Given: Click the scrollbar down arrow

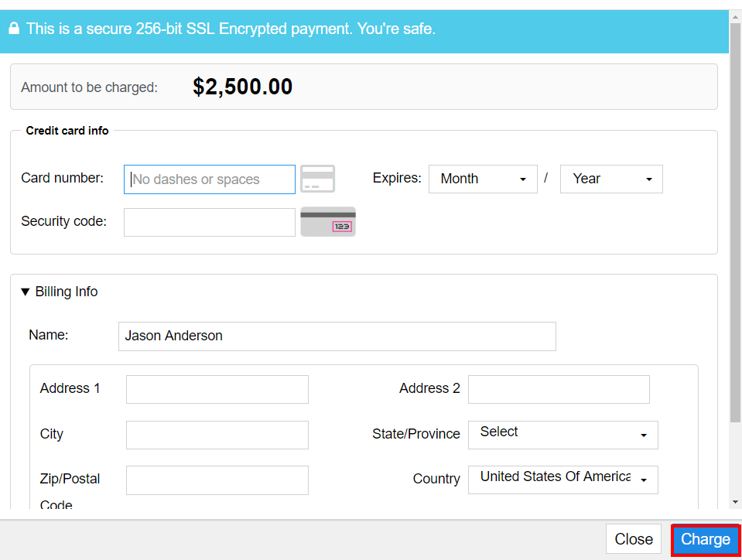Looking at the screenshot, I should pos(735,502).
